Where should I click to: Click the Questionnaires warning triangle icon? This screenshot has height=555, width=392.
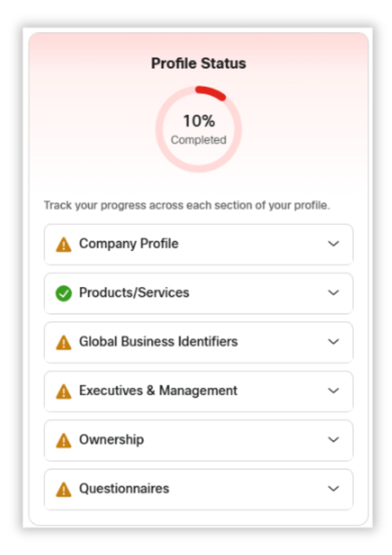63,489
